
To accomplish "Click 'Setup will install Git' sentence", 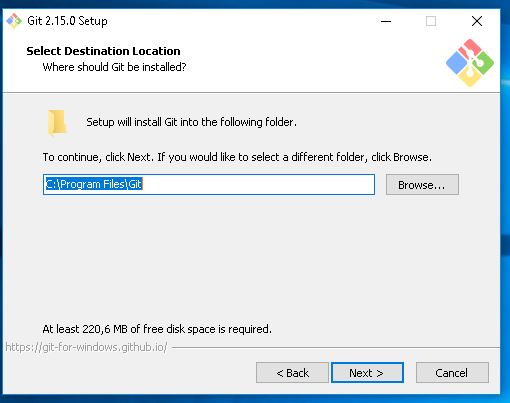I will (x=191, y=122).
